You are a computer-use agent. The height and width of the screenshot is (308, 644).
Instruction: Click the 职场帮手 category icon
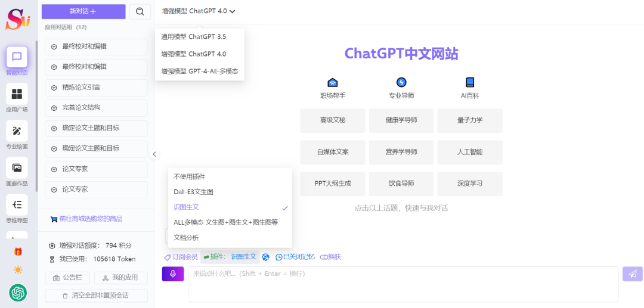333,82
